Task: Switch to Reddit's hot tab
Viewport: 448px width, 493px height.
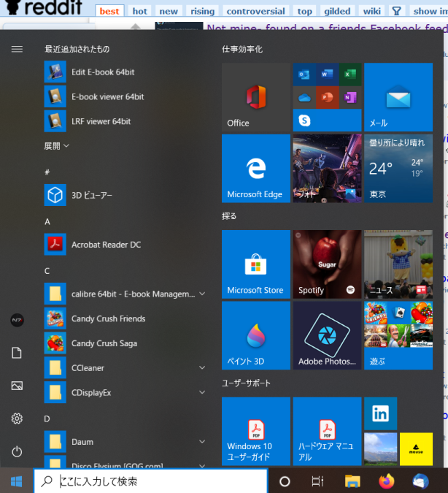Action: point(139,11)
